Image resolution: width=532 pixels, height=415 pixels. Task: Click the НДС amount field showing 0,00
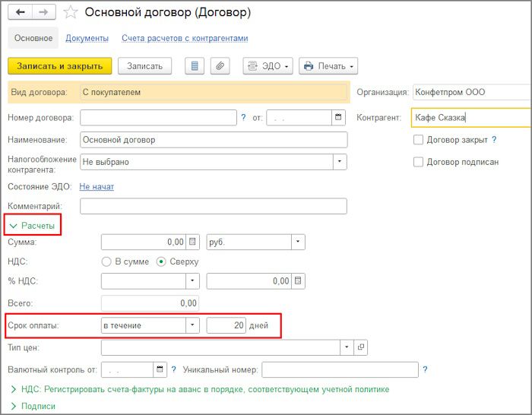tap(249, 281)
